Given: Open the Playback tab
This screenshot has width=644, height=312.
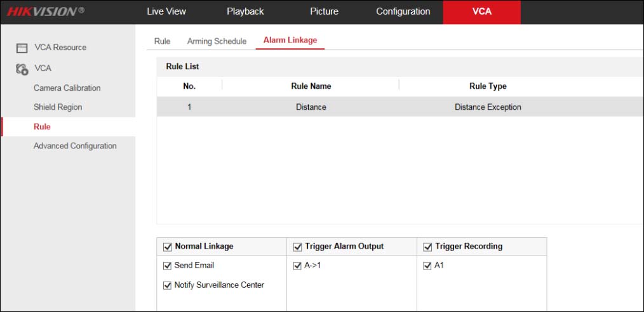Looking at the screenshot, I should coord(245,11).
